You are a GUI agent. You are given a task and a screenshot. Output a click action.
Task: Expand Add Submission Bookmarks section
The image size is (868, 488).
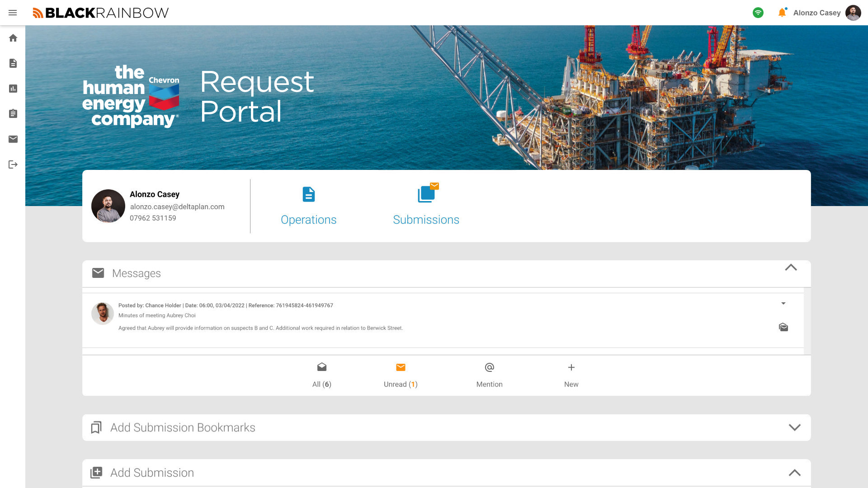(794, 427)
